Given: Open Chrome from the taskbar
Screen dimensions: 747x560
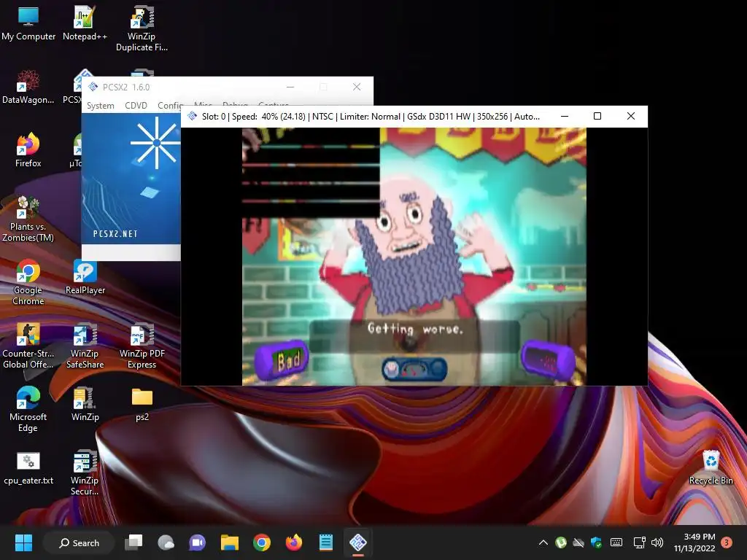Looking at the screenshot, I should (x=262, y=542).
